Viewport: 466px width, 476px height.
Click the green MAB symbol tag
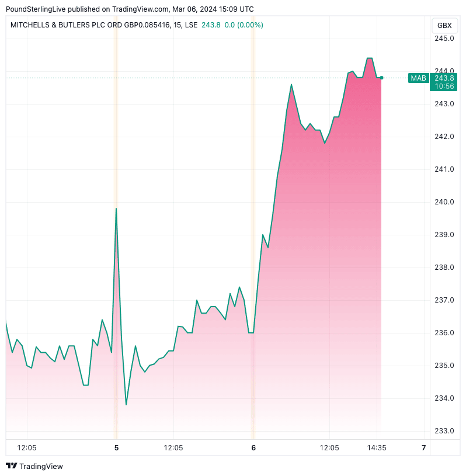pos(418,78)
